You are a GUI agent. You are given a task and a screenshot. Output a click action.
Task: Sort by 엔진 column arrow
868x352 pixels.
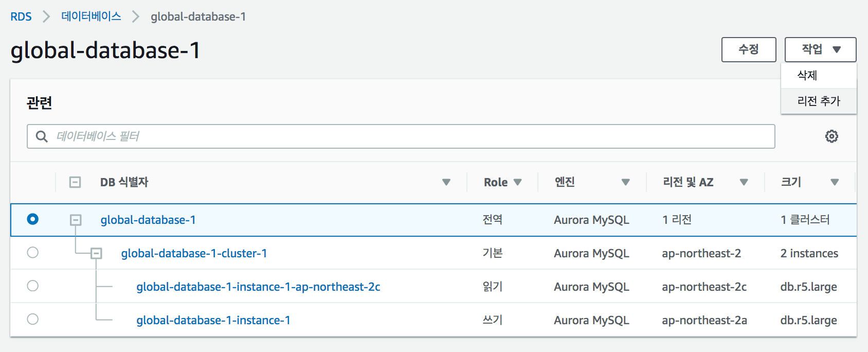(x=625, y=182)
